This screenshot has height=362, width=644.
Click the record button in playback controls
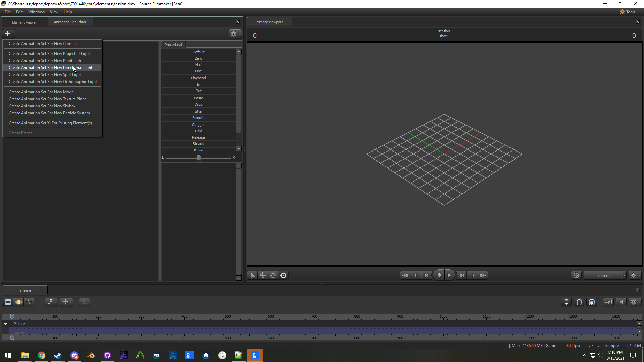point(439,275)
